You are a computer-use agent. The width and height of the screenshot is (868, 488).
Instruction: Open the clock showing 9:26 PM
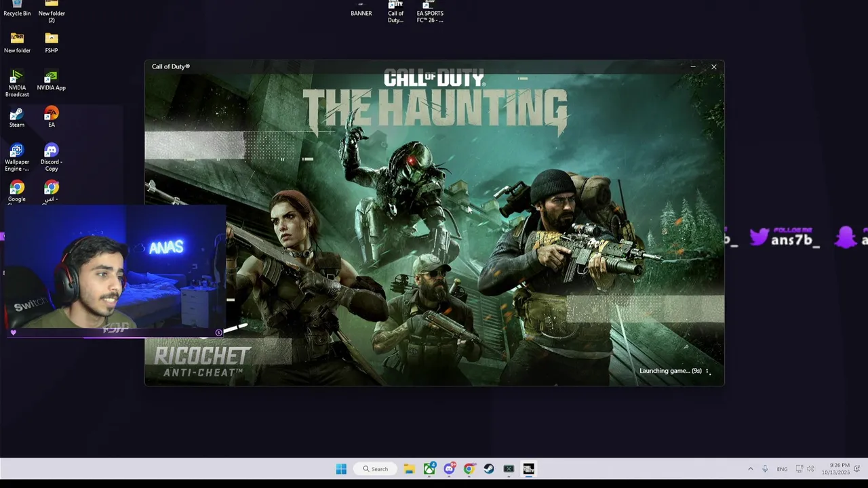(x=835, y=469)
